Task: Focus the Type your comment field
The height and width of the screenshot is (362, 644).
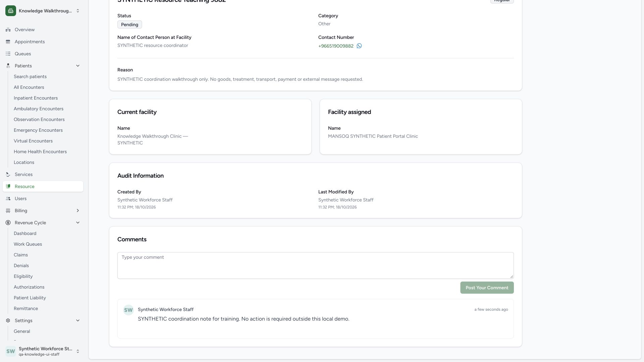Action: tap(315, 265)
